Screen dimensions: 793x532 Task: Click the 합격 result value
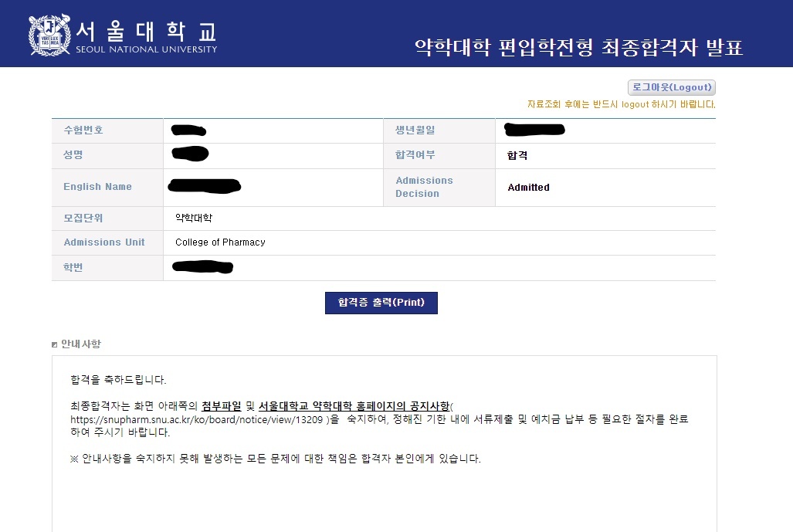click(x=517, y=156)
